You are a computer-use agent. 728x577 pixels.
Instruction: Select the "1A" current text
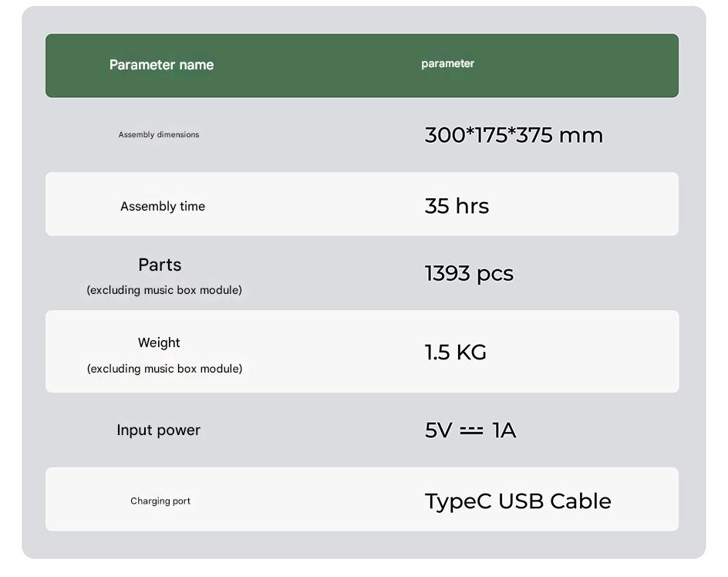[504, 430]
